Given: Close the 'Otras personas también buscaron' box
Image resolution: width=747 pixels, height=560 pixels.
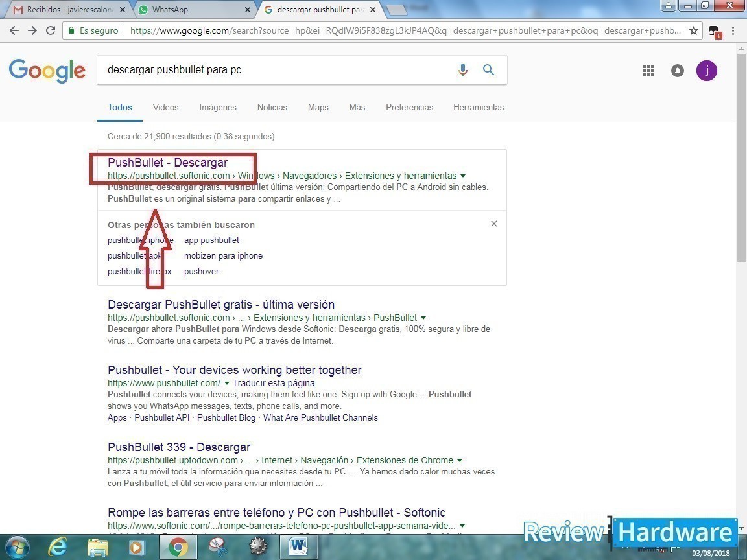Looking at the screenshot, I should click(494, 224).
